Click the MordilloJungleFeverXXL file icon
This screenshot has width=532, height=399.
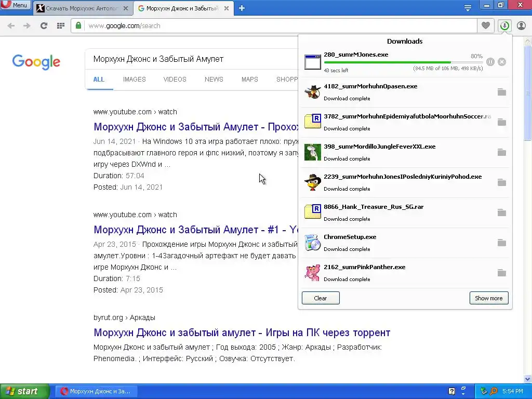point(312,152)
